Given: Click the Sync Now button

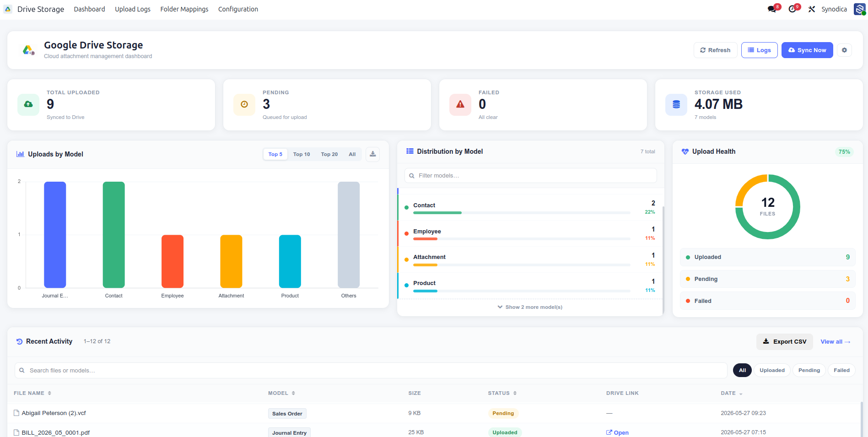Looking at the screenshot, I should 807,50.
